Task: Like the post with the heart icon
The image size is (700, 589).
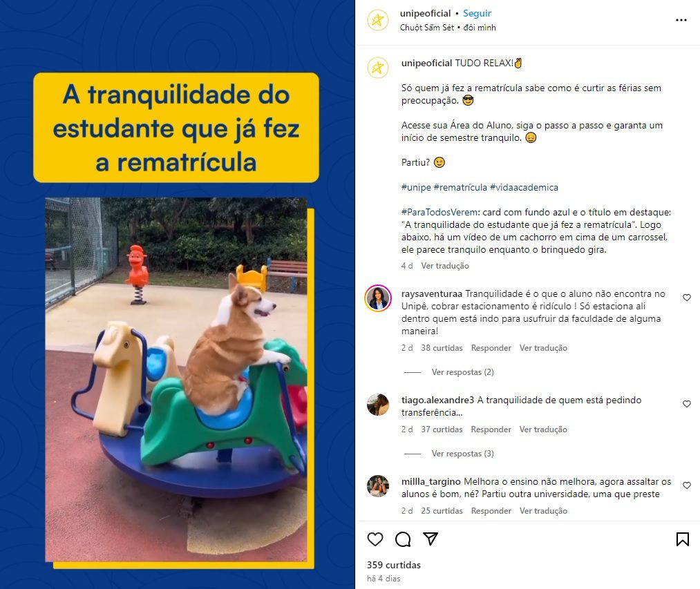Action: 375,539
